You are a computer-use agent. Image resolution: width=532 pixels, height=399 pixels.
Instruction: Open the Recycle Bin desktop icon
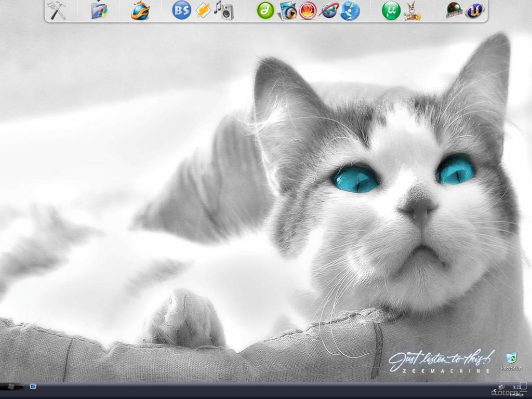(x=511, y=361)
